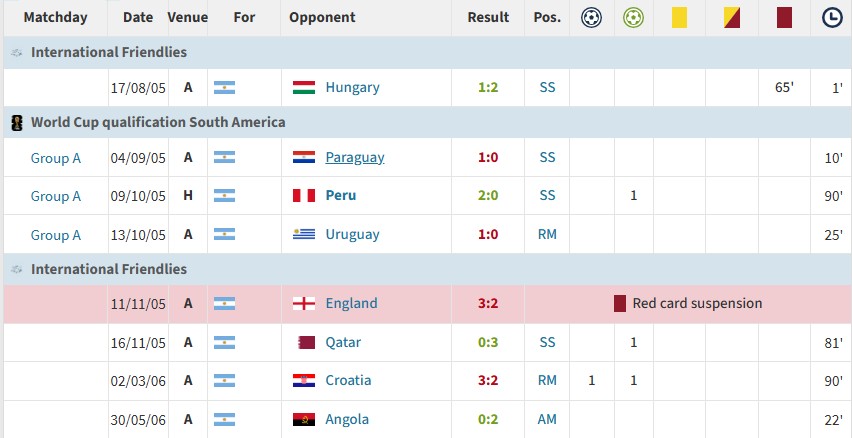Open the 0:3 result against Qatar
This screenshot has width=852, height=438.
488,342
